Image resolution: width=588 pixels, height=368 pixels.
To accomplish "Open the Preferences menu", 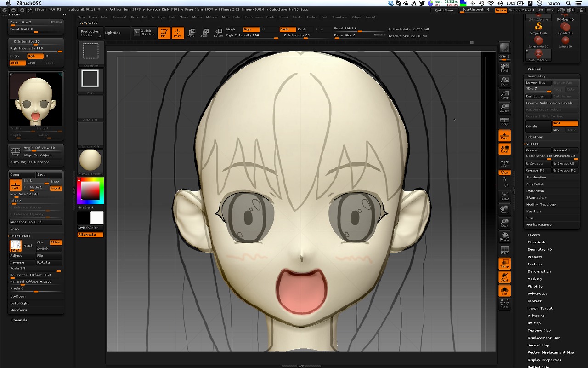I will pyautogui.click(x=254, y=17).
